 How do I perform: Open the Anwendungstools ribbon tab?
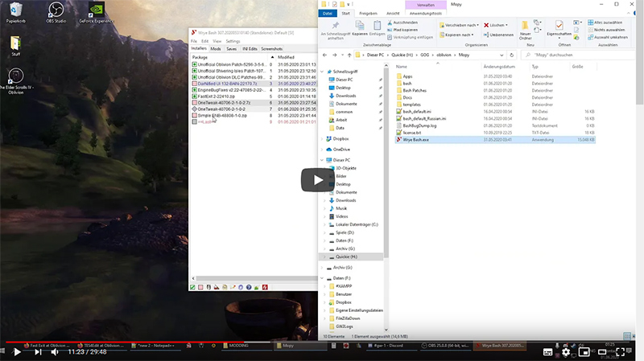click(426, 14)
